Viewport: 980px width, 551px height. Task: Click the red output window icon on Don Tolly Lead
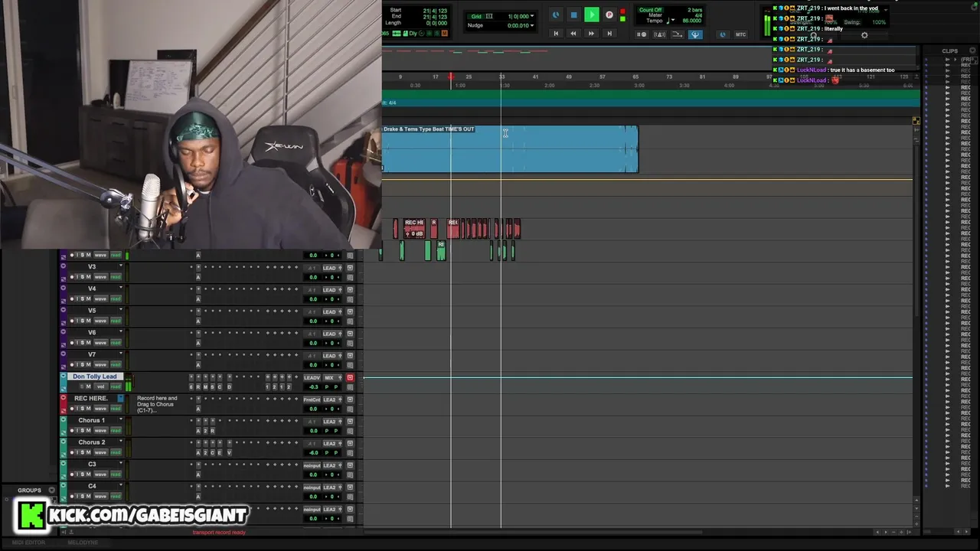point(350,377)
